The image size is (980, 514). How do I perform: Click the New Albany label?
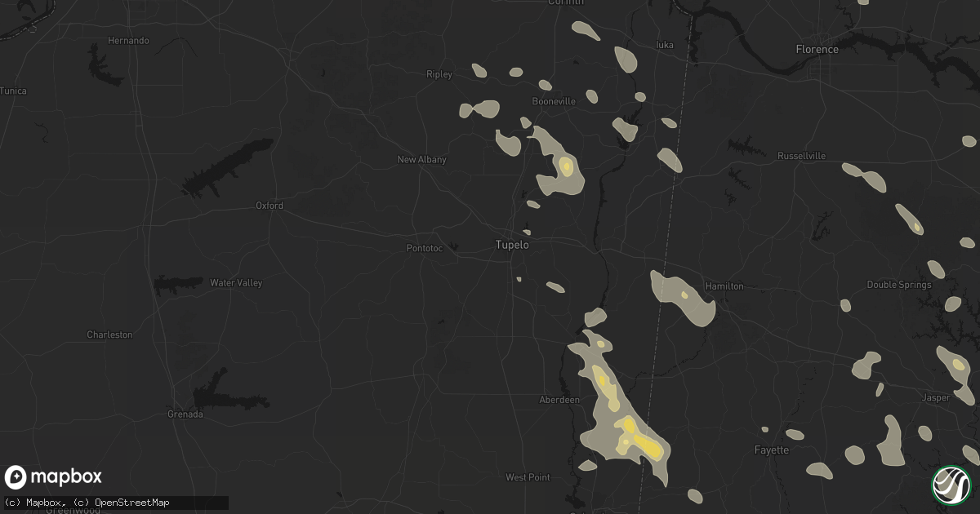(x=421, y=160)
